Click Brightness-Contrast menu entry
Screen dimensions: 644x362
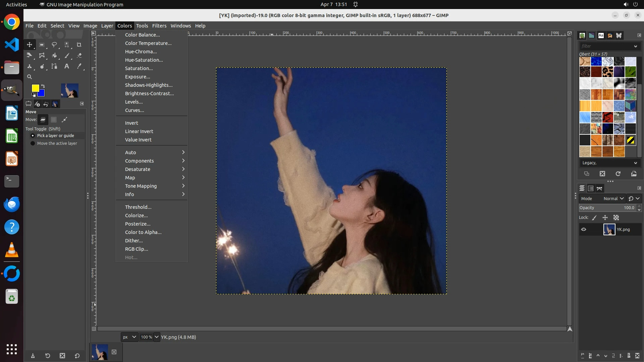click(x=149, y=94)
